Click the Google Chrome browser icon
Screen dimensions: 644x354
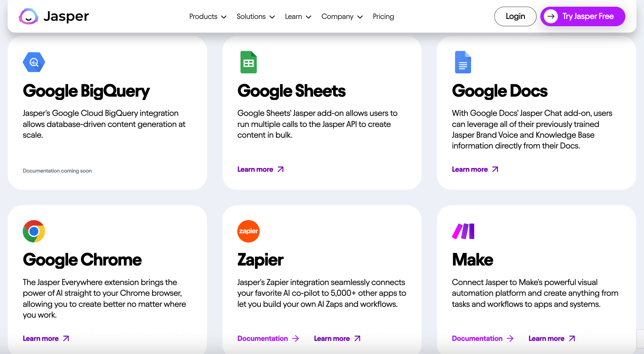pyautogui.click(x=34, y=231)
